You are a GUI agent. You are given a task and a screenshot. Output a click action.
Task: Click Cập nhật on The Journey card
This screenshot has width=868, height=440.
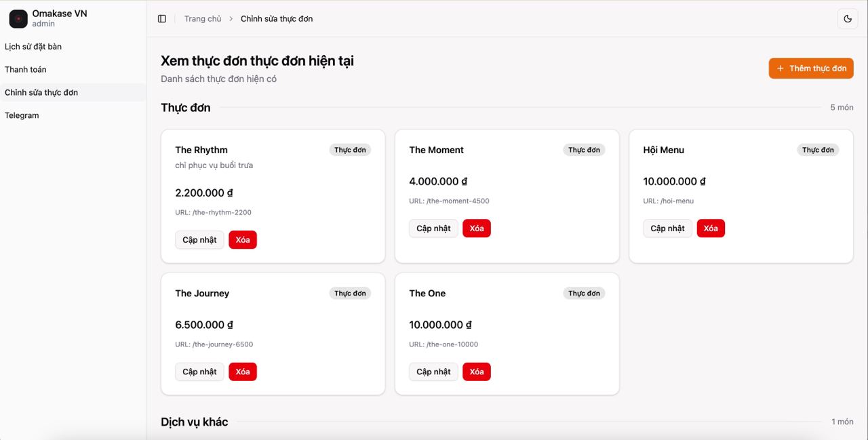199,372
